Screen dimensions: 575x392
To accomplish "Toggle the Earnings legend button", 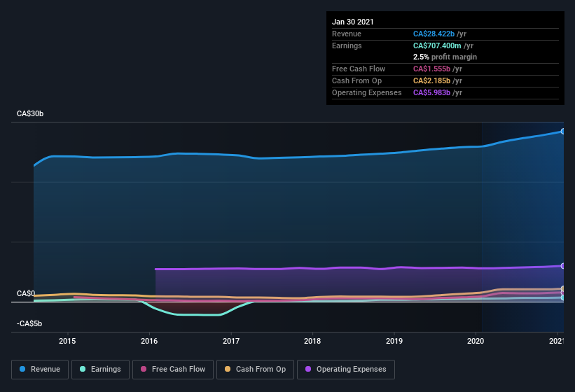I will click(x=100, y=370).
